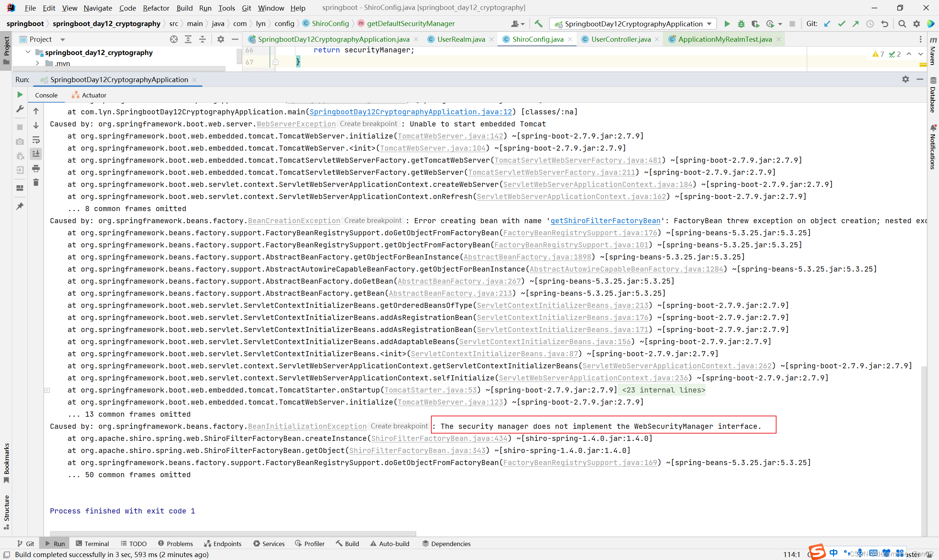This screenshot has height=560, width=939.
Task: Print console contents with the printer icon
Action: pos(36,169)
